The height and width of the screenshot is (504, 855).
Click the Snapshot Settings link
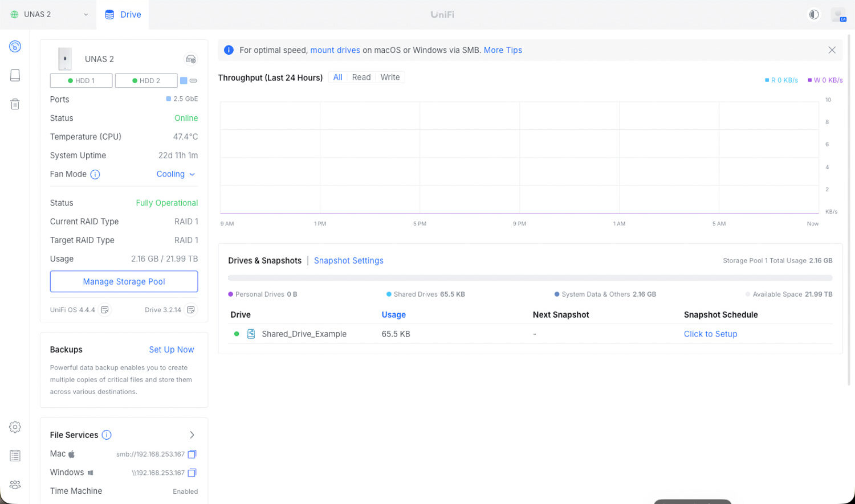pos(348,261)
